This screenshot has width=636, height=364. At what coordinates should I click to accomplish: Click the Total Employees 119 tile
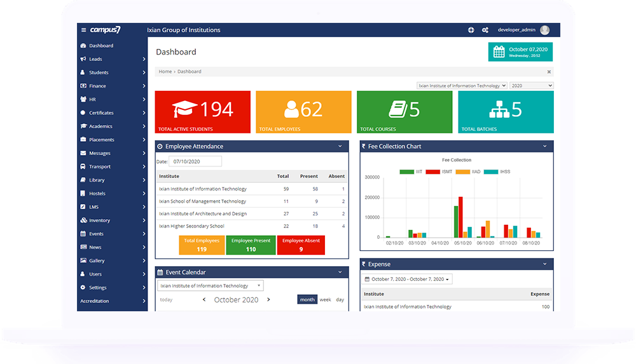point(202,245)
